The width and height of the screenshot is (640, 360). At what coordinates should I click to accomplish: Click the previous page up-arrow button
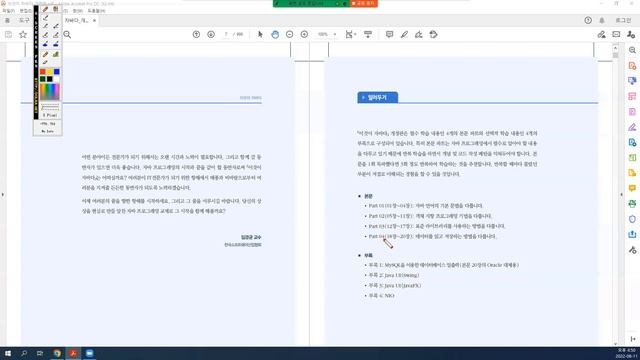196,35
